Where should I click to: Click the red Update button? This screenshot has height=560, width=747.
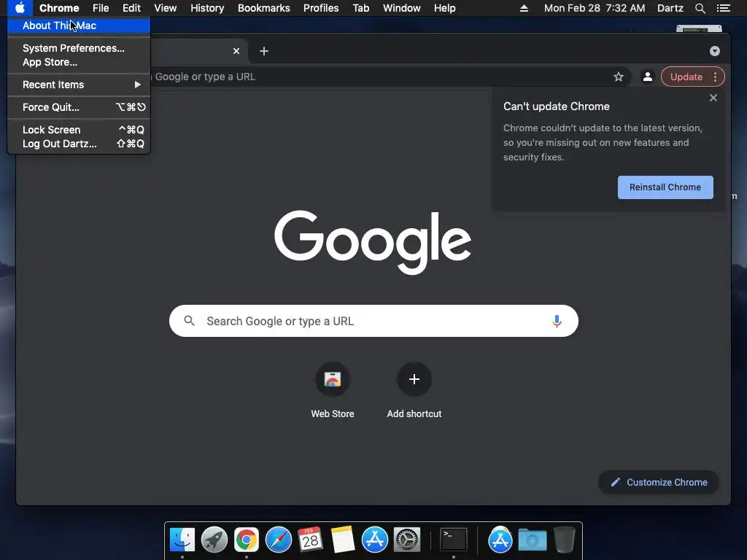click(686, 77)
